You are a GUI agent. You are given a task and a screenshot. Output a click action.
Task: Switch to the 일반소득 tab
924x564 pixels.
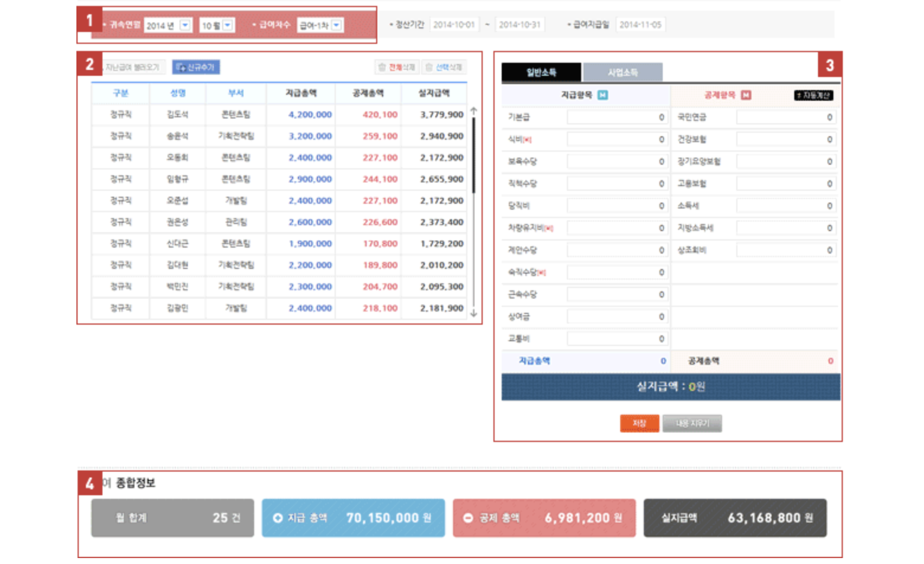[541, 72]
